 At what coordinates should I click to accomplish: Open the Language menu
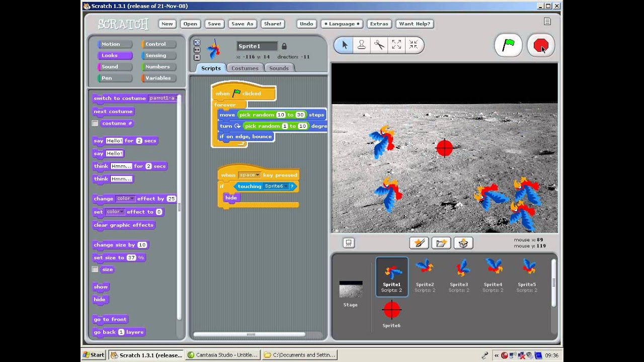coord(342,24)
